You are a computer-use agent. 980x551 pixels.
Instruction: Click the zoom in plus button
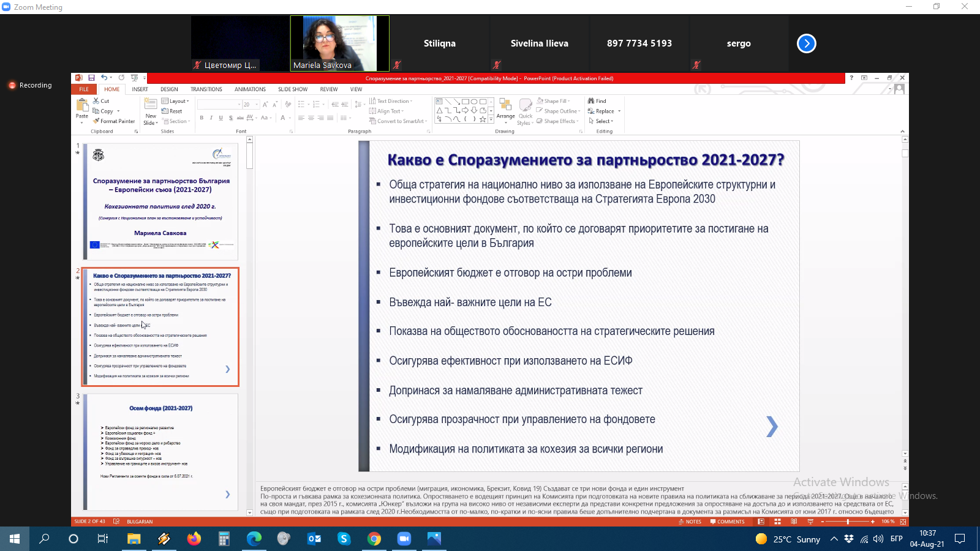[x=873, y=522]
